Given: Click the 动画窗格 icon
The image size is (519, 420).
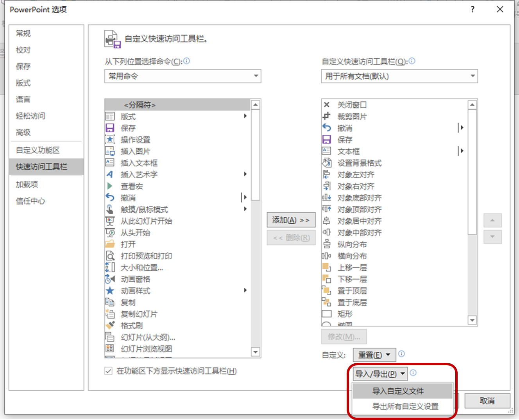Looking at the screenshot, I should point(110,279).
